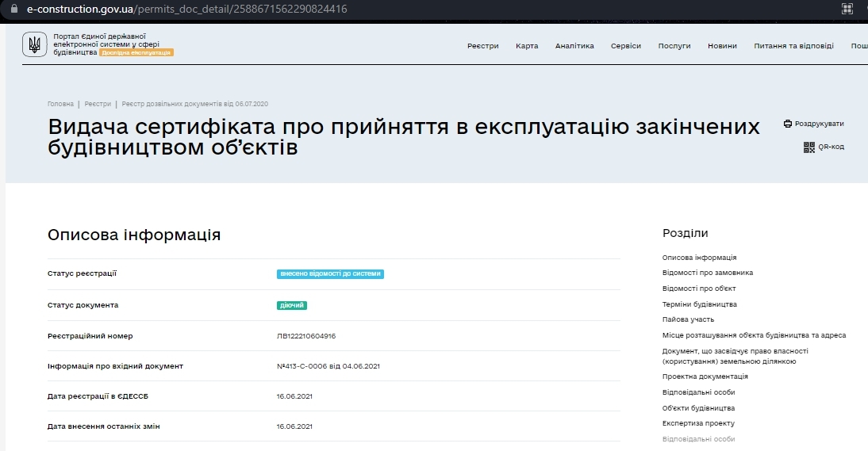Click the QR-код link
The image size is (868, 451).
[831, 147]
